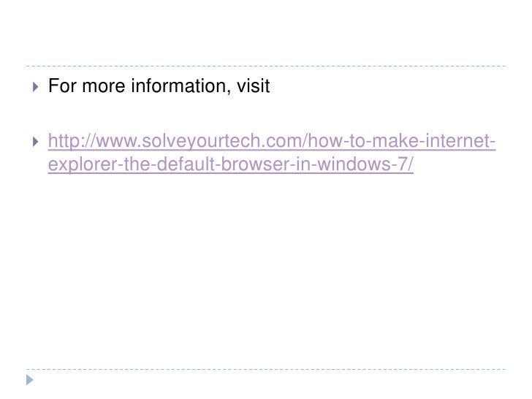Click the word 'more' in first bullet
Screen dimensions: 532x399
click(x=104, y=86)
